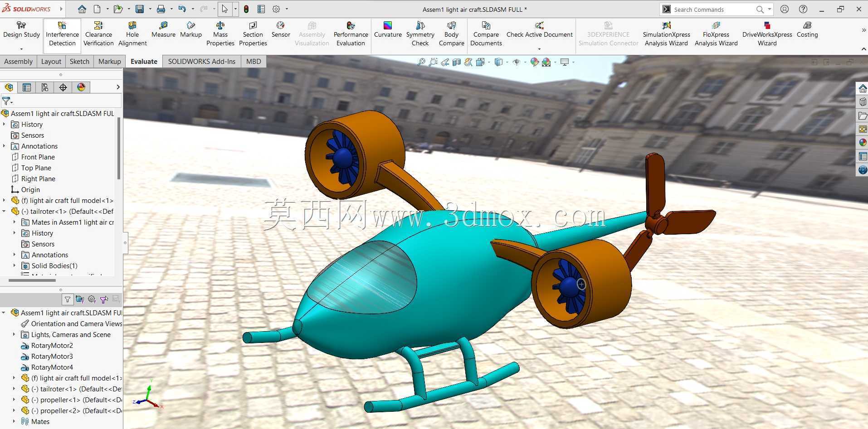Switch to the MBD tab
Viewport: 868px width, 429px height.
coord(254,62)
